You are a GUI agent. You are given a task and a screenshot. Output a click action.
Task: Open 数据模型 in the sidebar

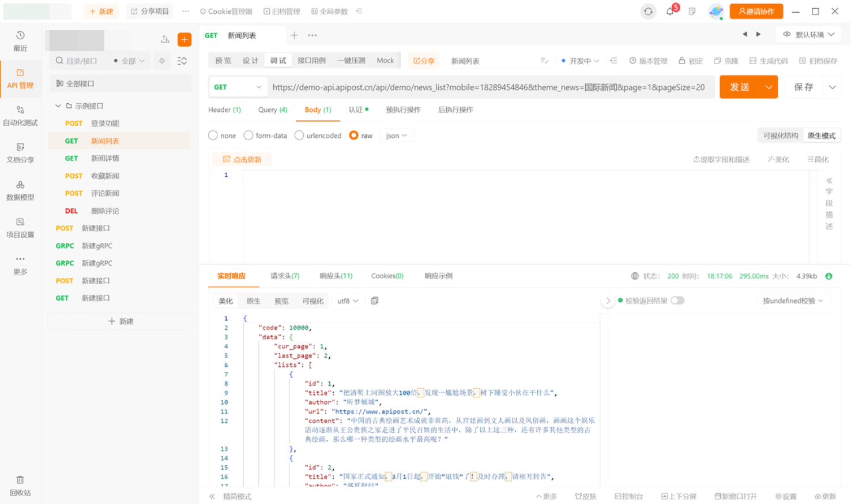[x=20, y=190]
